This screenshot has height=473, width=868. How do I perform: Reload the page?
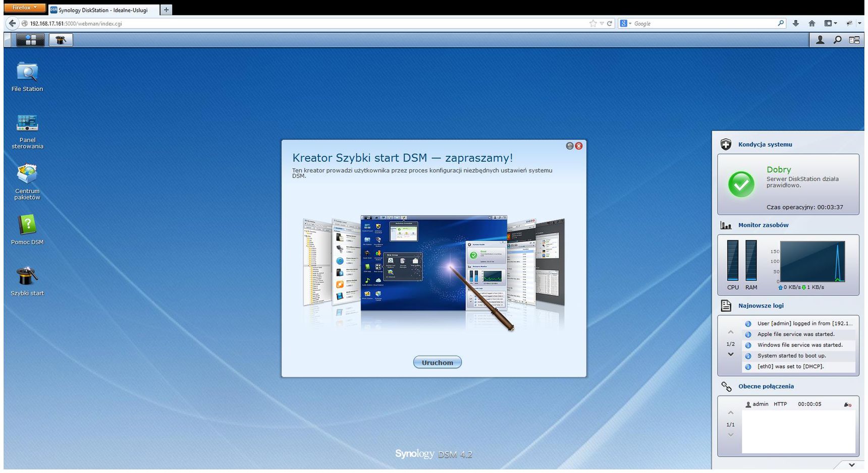pos(610,23)
